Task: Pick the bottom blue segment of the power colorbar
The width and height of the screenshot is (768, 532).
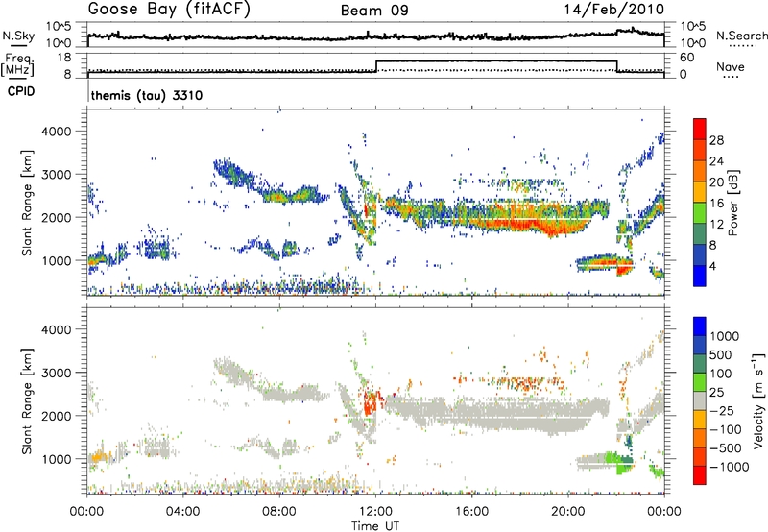Action: (700, 277)
